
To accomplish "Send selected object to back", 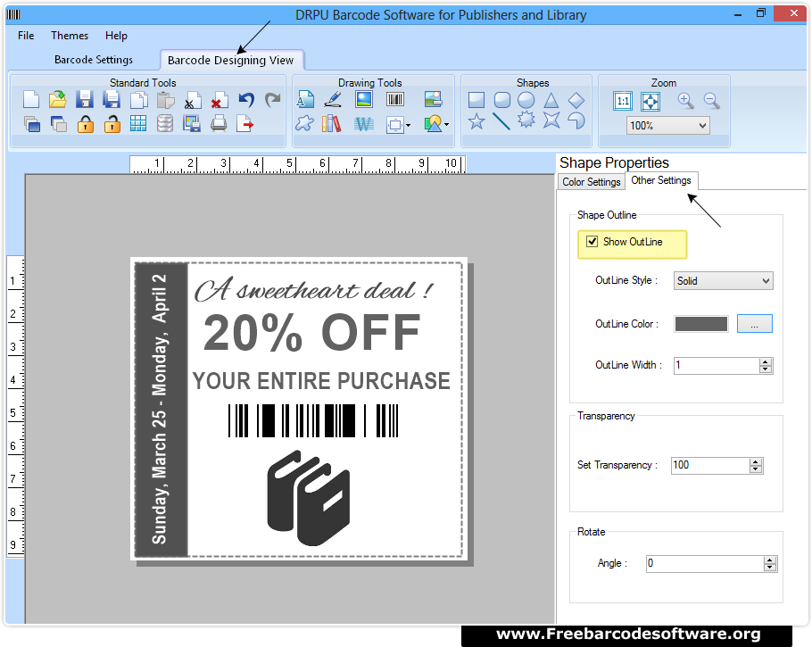I will click(x=59, y=124).
